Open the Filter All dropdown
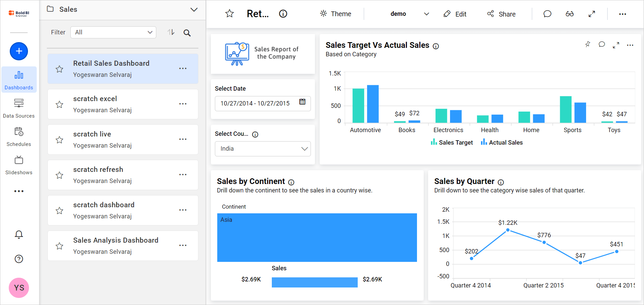 click(113, 32)
